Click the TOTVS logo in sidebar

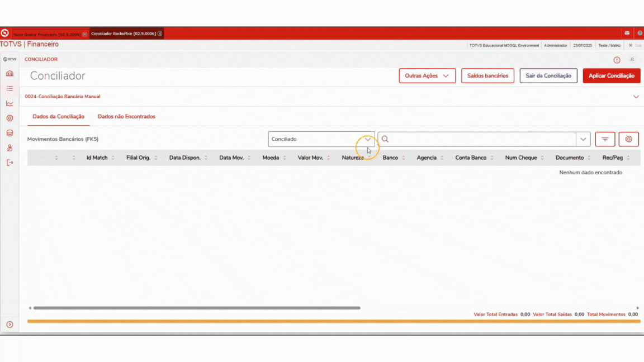(x=10, y=59)
